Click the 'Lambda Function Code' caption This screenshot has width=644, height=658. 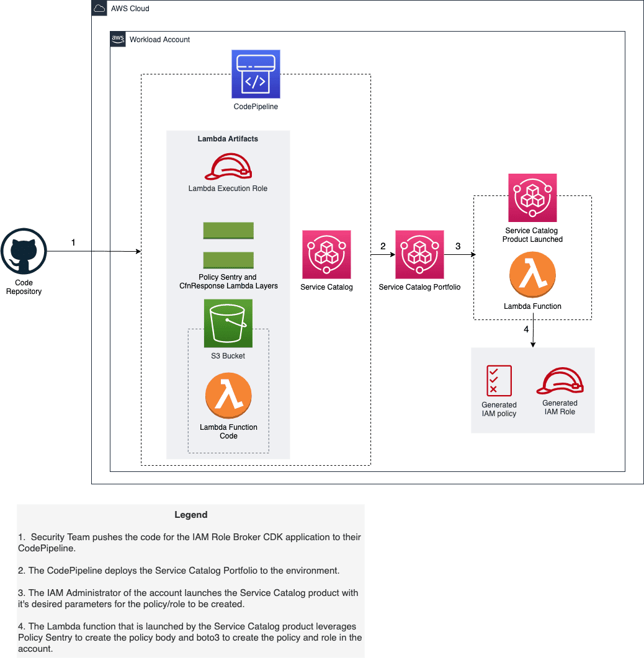(x=228, y=432)
